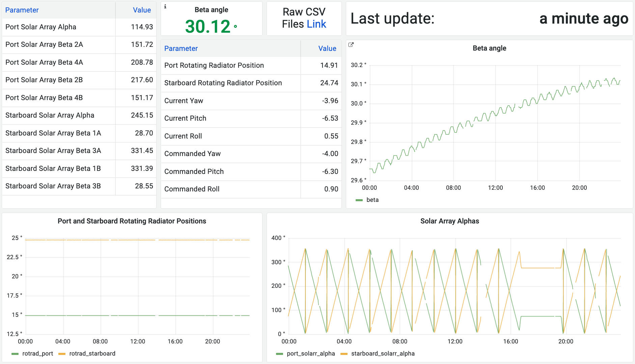Click the green rotrad_port legend color swatch
This screenshot has width=635, height=364.
click(15, 354)
